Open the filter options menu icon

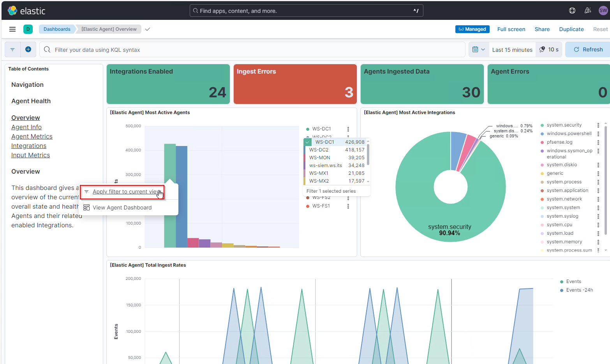click(12, 49)
